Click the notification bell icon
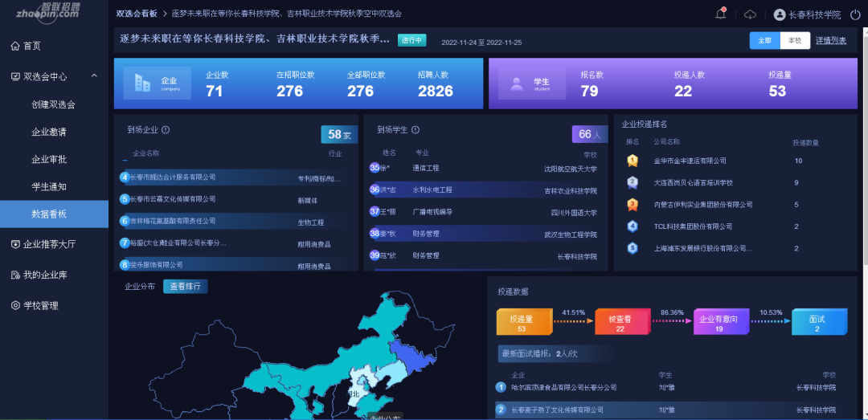 [720, 14]
